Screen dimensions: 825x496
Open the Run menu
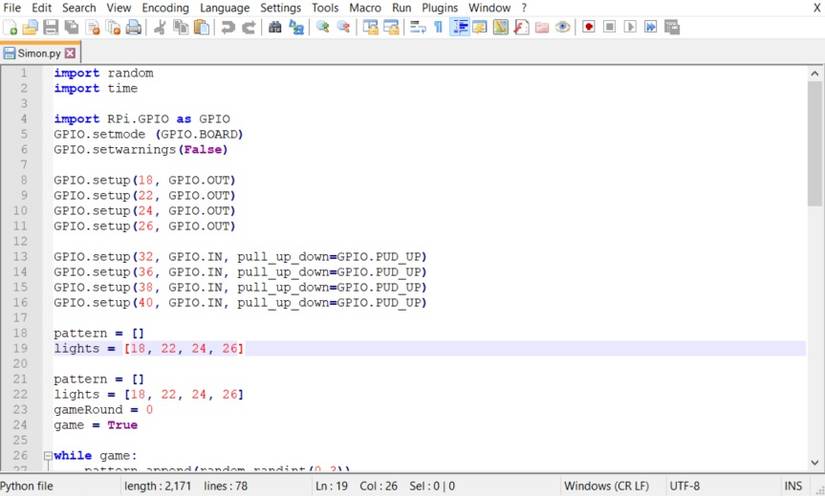pos(401,8)
